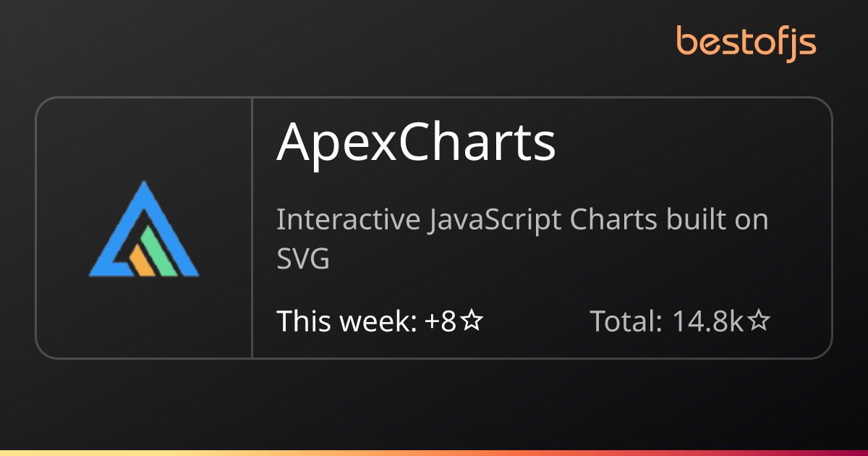Viewport: 868px width, 456px height.
Task: Click the 14.8k total star count
Action: (708, 321)
